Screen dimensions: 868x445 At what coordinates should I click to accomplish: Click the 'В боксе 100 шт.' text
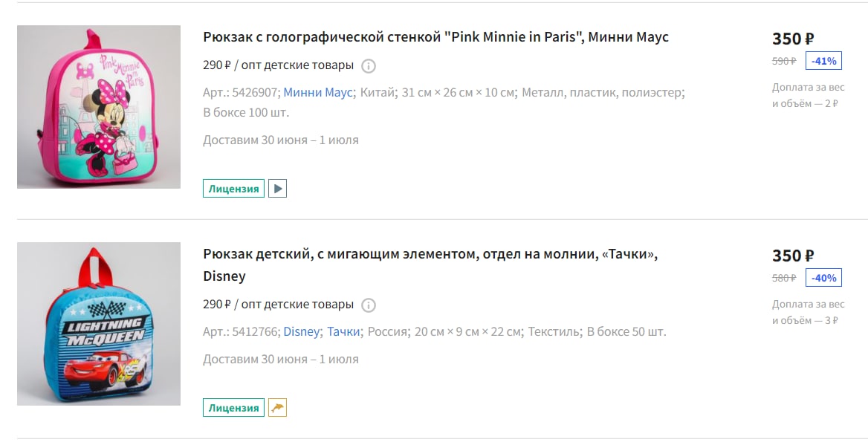[246, 112]
